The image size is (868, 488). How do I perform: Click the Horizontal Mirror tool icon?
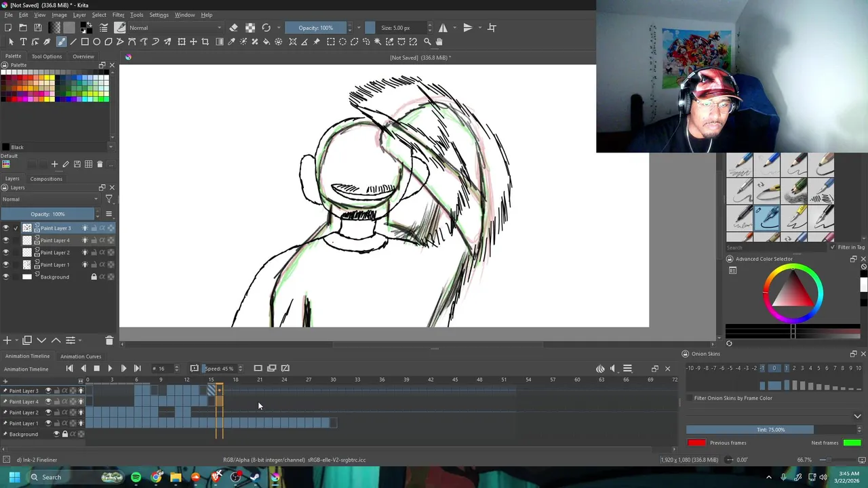443,28
